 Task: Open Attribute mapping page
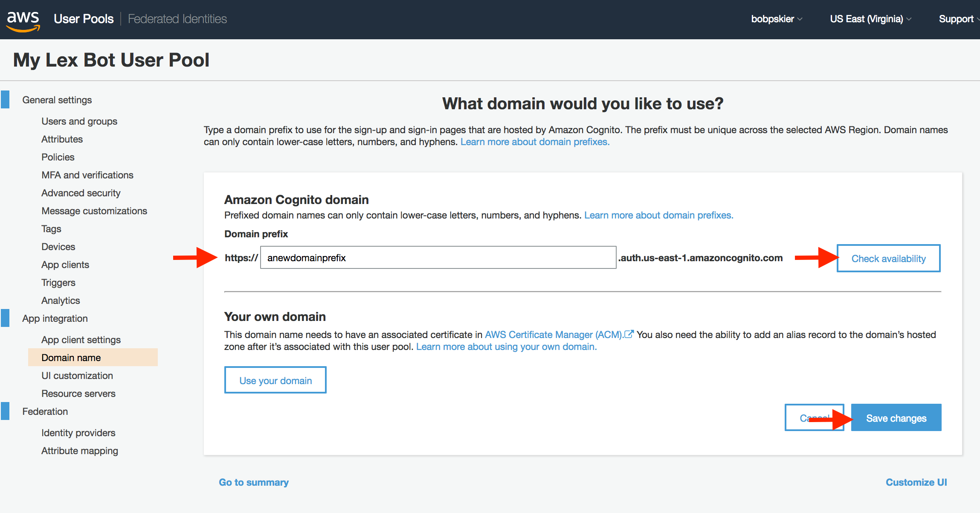click(80, 451)
